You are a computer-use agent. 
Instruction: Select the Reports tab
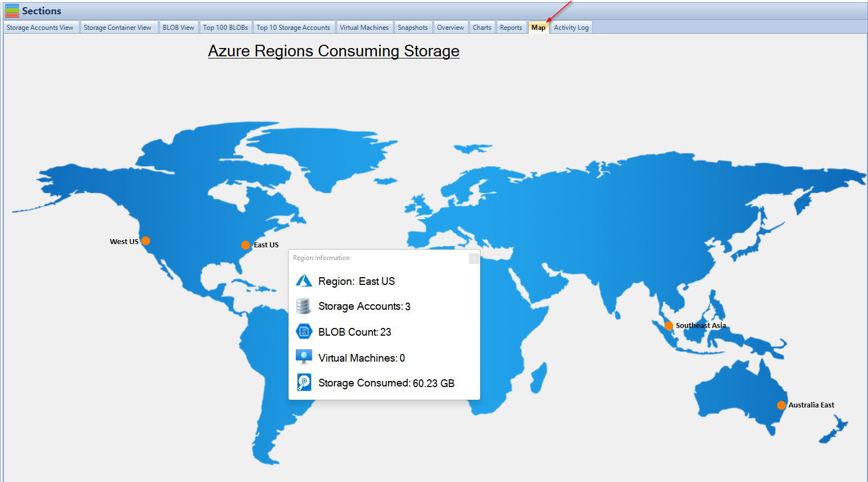point(511,28)
